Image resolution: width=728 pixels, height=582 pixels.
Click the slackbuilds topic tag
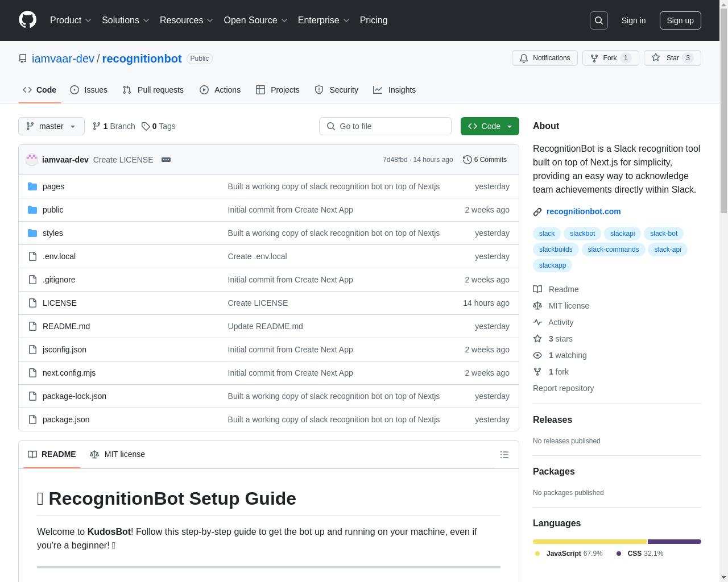(556, 250)
